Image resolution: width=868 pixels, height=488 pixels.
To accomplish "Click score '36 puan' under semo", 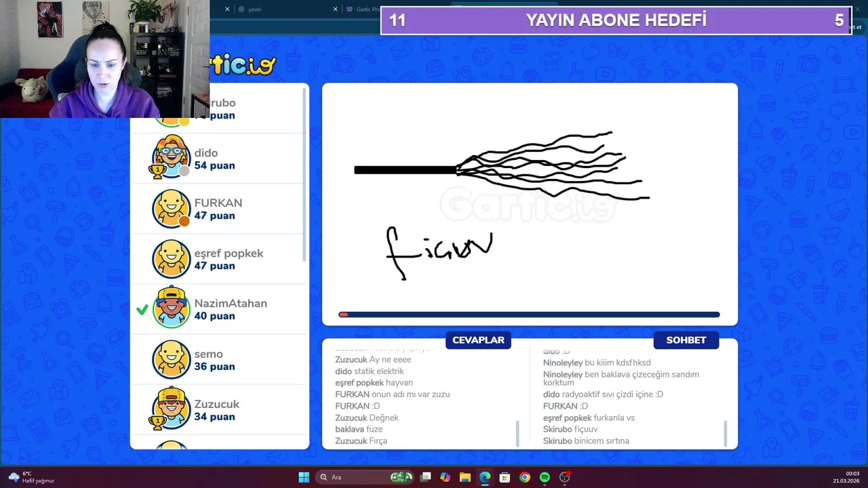I will pyautogui.click(x=214, y=367).
